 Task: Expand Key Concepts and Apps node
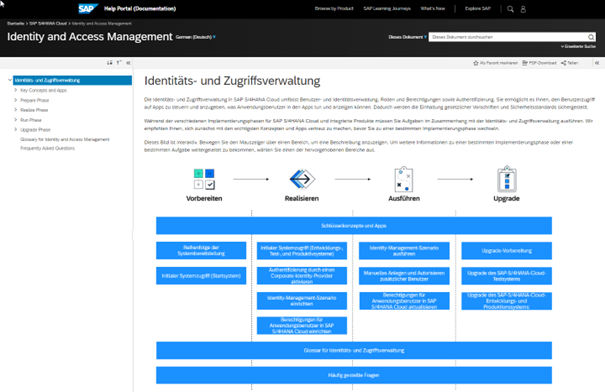(15, 90)
